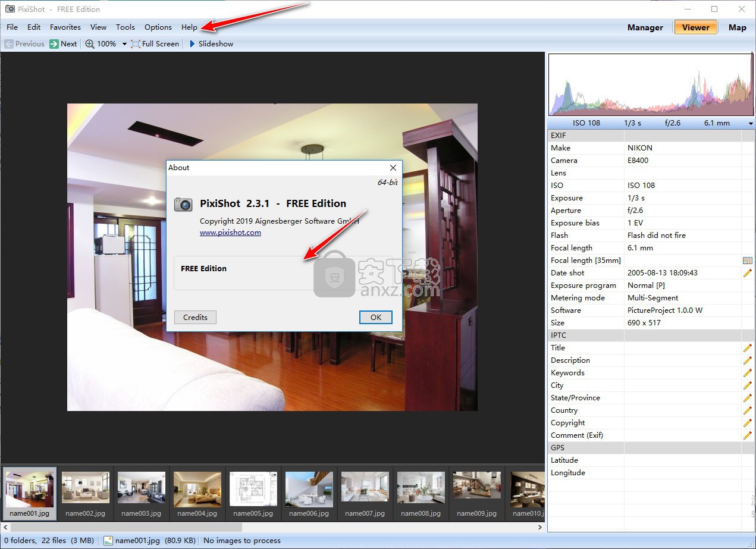Edit Comment (Exif) with pencil icon
This screenshot has height=549, width=756.
(x=748, y=435)
